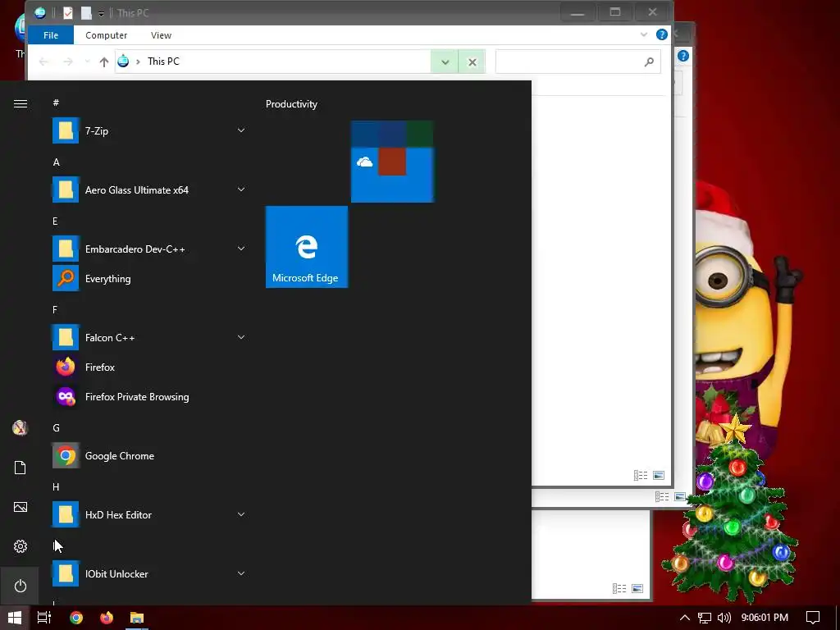Switch to details view in This PC window
The width and height of the screenshot is (840, 630).
[x=641, y=475]
